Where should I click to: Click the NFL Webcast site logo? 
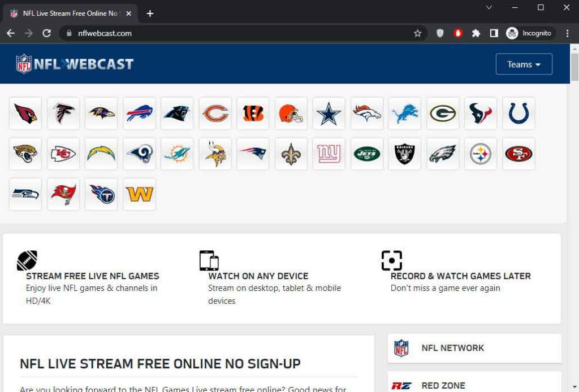coord(74,64)
